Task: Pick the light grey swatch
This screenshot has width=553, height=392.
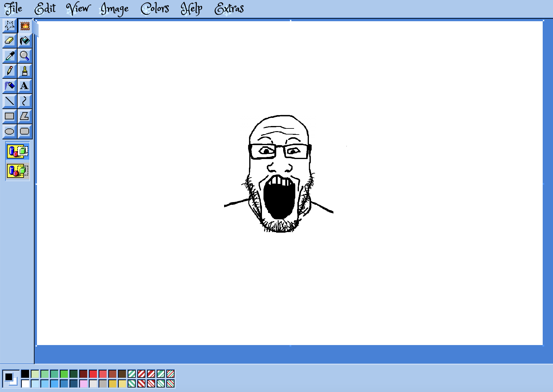Action: [93, 384]
